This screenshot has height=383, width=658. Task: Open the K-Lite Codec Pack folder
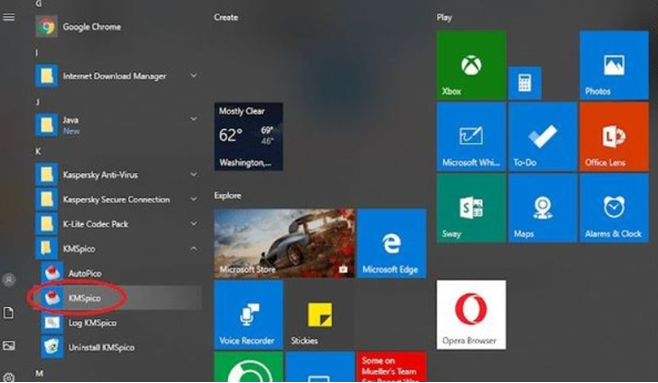coord(118,224)
